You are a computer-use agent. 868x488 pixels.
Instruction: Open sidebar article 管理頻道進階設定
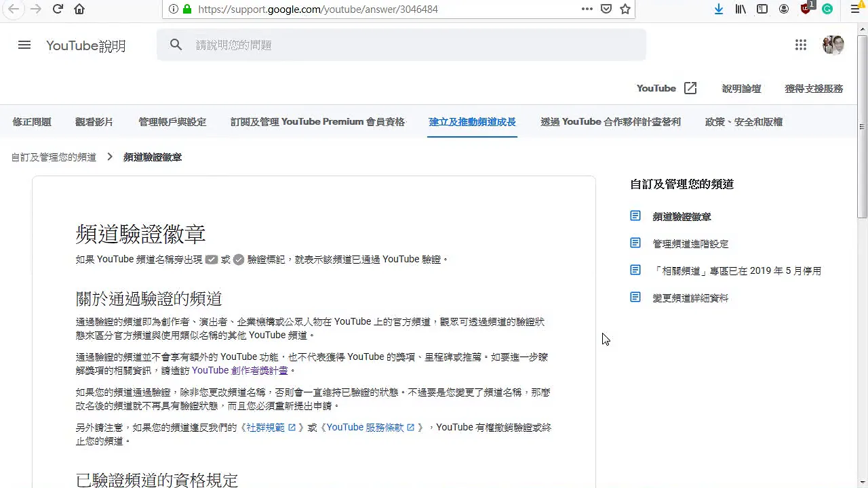coord(690,243)
